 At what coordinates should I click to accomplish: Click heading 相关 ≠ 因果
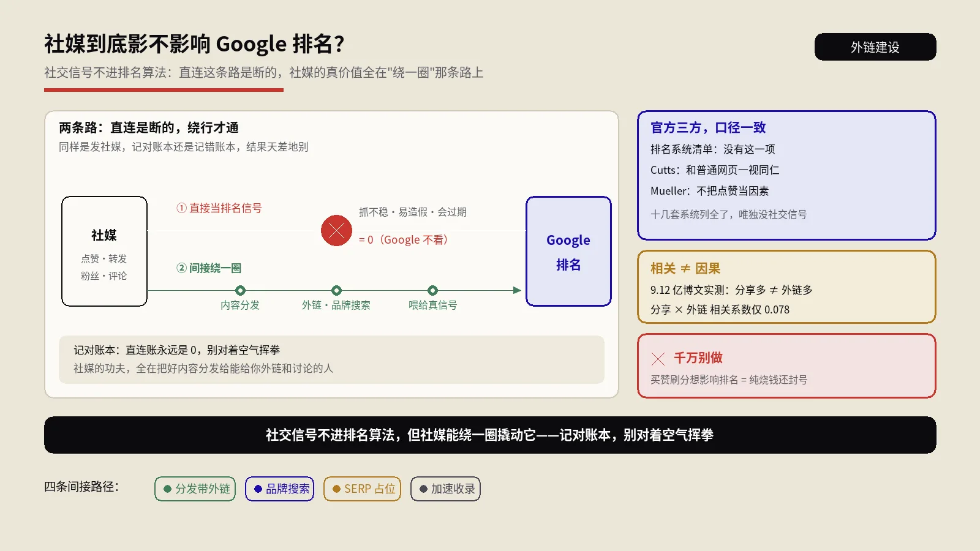(x=685, y=268)
